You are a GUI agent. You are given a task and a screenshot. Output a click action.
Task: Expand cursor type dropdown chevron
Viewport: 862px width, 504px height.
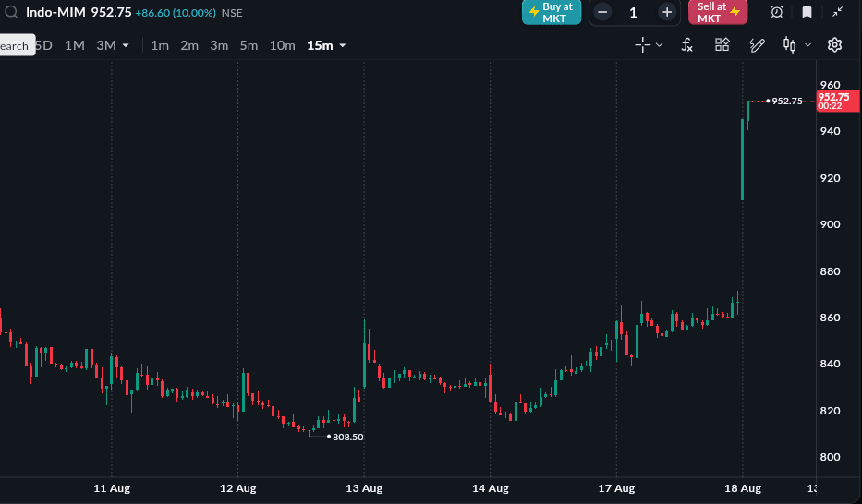[x=659, y=45]
